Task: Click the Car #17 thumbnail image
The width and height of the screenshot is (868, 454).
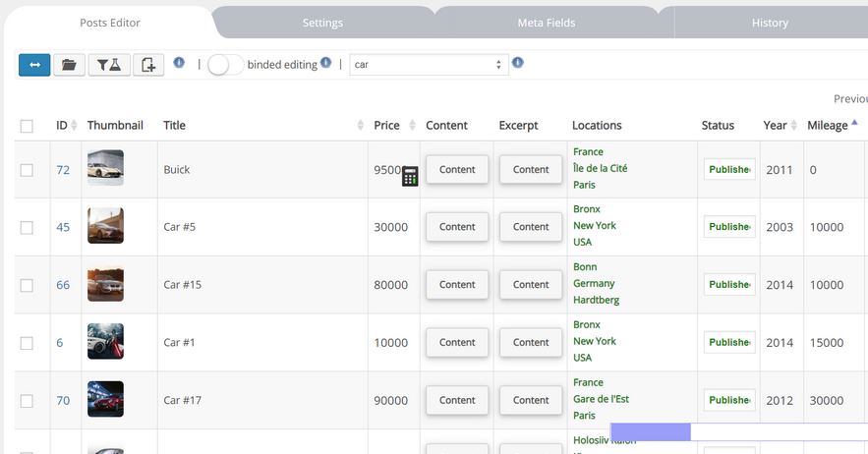Action: tap(106, 399)
